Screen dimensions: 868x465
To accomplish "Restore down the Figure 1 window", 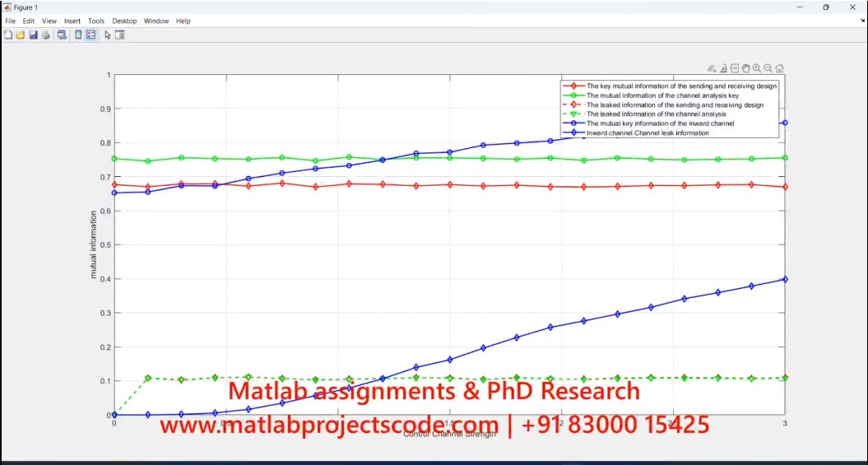I will (826, 7).
